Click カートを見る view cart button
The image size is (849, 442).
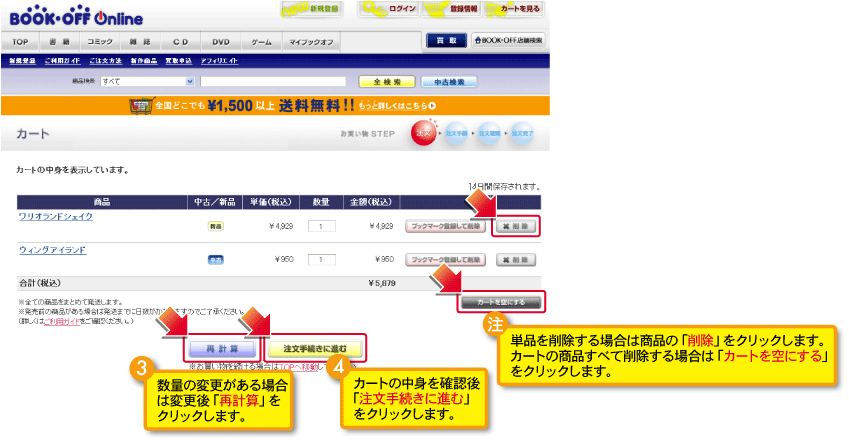click(x=514, y=9)
